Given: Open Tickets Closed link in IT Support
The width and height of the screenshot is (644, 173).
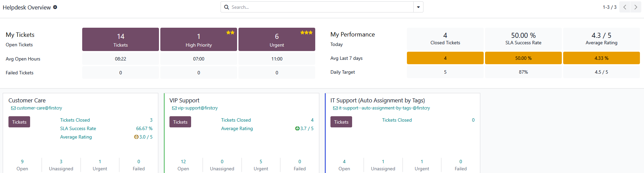Looking at the screenshot, I should (x=397, y=120).
